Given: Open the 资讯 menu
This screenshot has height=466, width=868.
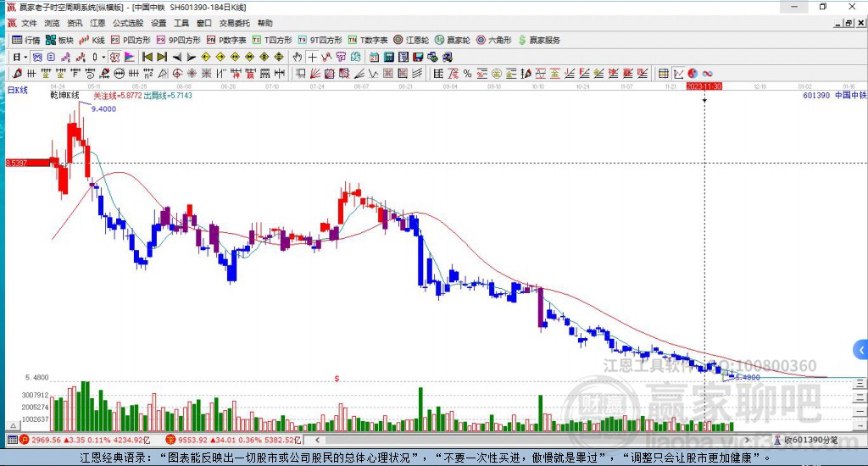Looking at the screenshot, I should point(75,23).
